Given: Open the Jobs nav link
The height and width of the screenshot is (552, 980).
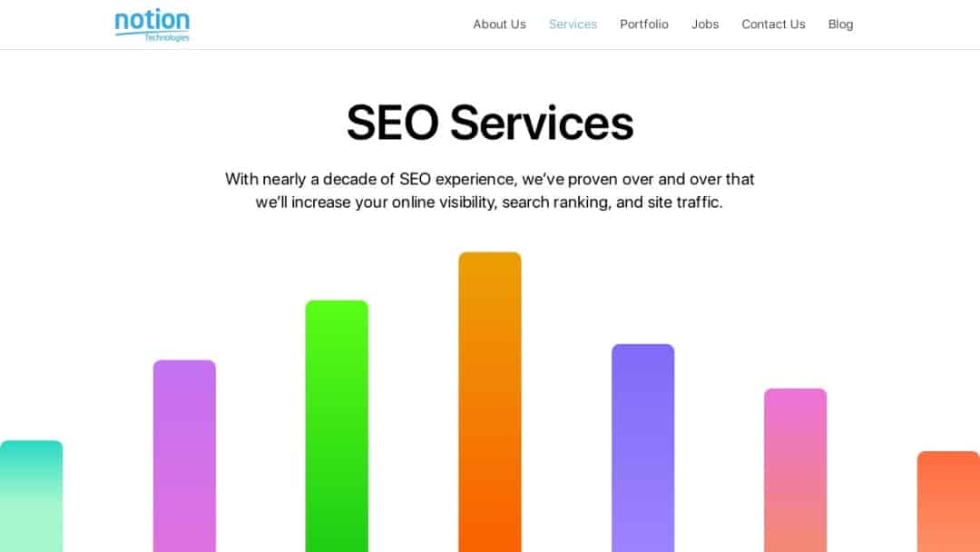Looking at the screenshot, I should click(x=705, y=25).
